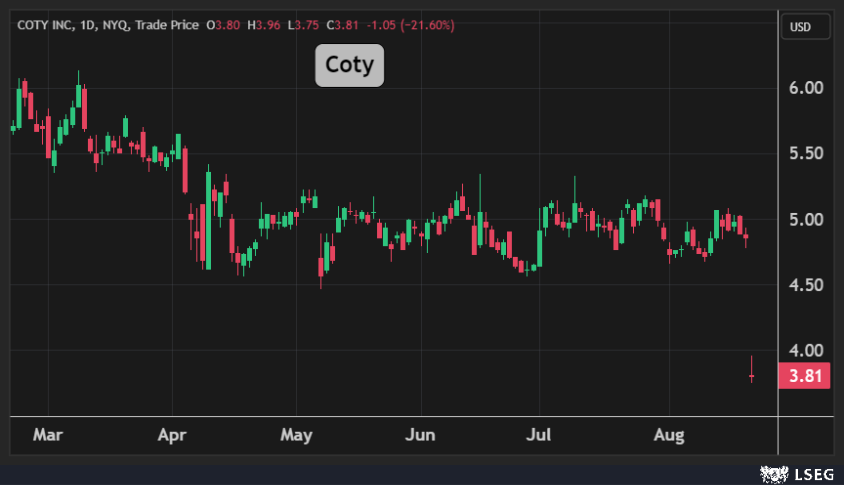This screenshot has height=485, width=844.
Task: Click the Aug date axis label
Action: (x=668, y=436)
